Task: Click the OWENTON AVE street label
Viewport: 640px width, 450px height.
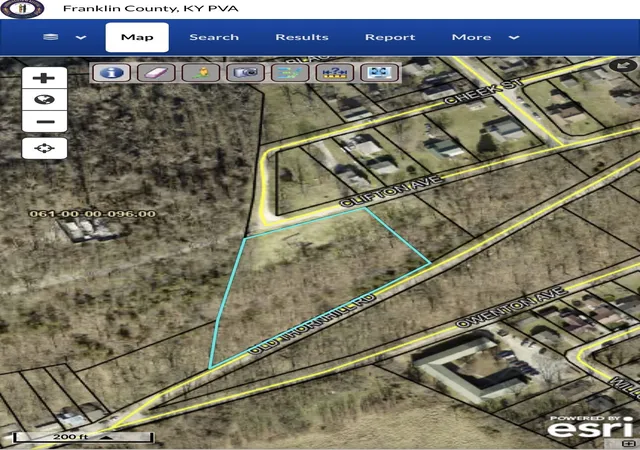Action: (x=512, y=307)
